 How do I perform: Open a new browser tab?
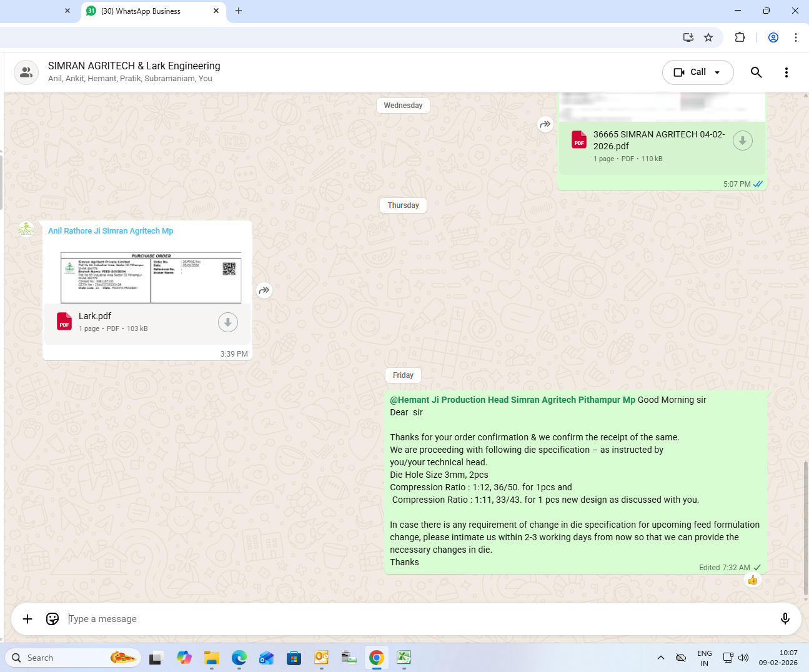pyautogui.click(x=239, y=11)
